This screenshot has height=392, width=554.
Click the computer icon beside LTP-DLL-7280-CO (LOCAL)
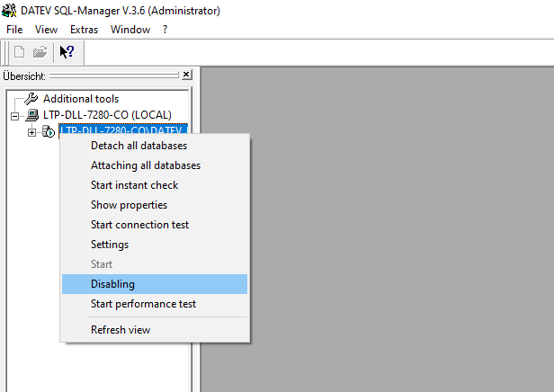tap(32, 115)
